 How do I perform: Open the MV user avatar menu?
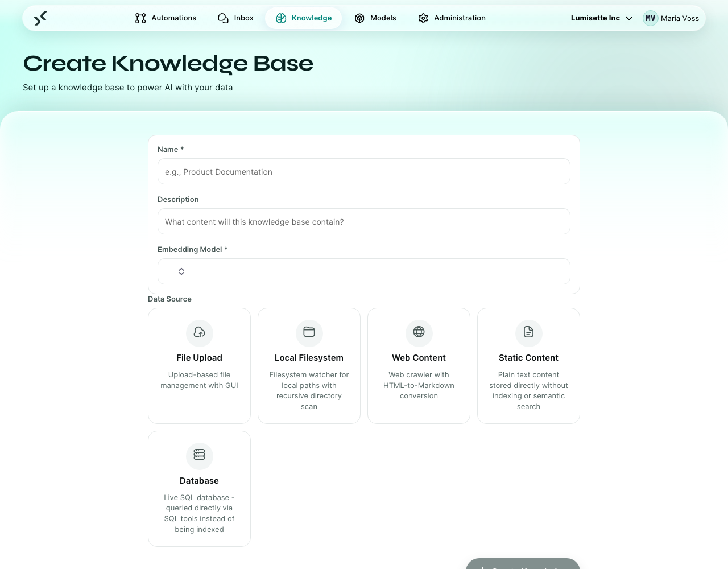[651, 18]
